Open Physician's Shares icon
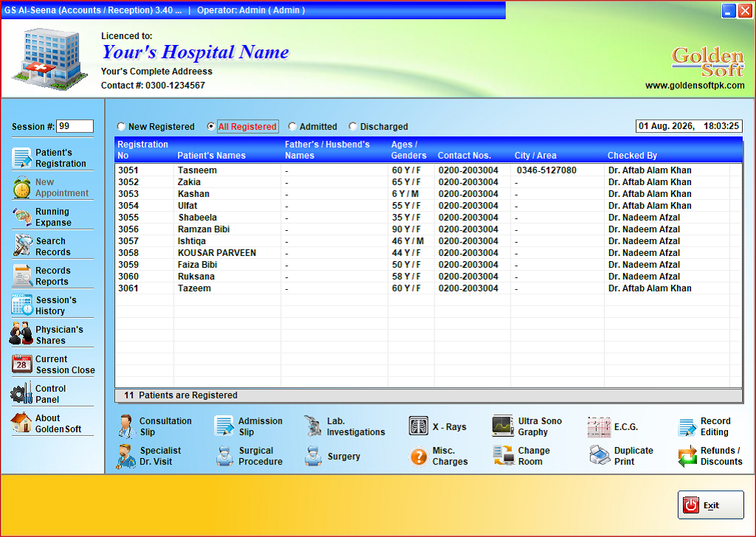The height and width of the screenshot is (537, 756). click(x=21, y=333)
